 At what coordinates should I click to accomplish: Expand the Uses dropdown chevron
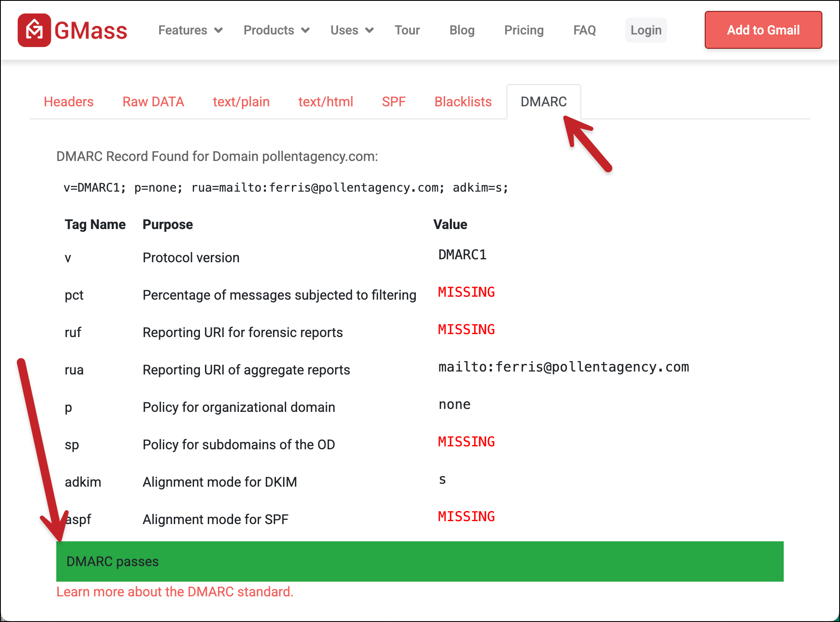tap(369, 30)
